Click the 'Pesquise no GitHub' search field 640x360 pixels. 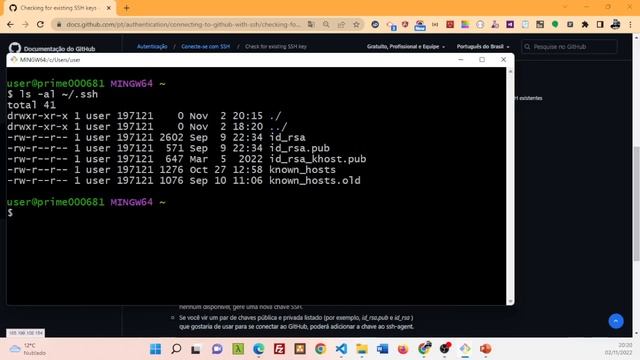click(x=569, y=47)
